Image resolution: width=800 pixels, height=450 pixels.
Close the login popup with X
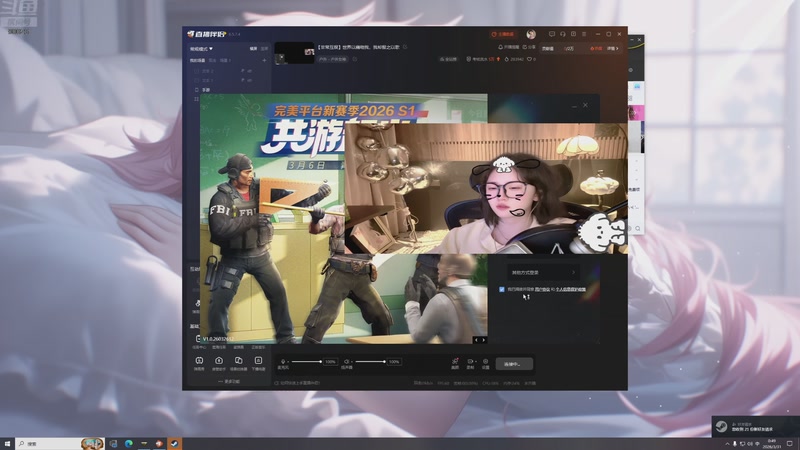[x=585, y=105]
